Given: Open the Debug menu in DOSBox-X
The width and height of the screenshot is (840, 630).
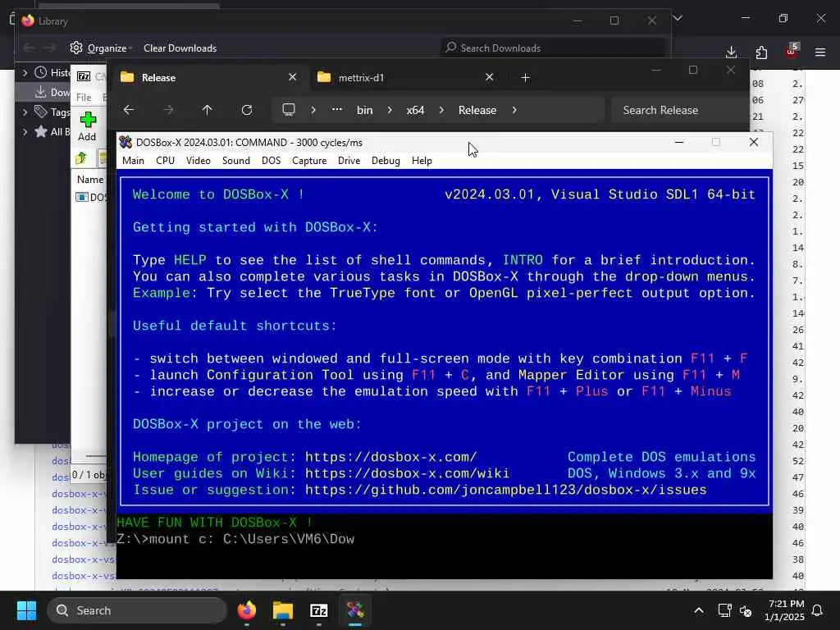Looking at the screenshot, I should coord(386,161).
